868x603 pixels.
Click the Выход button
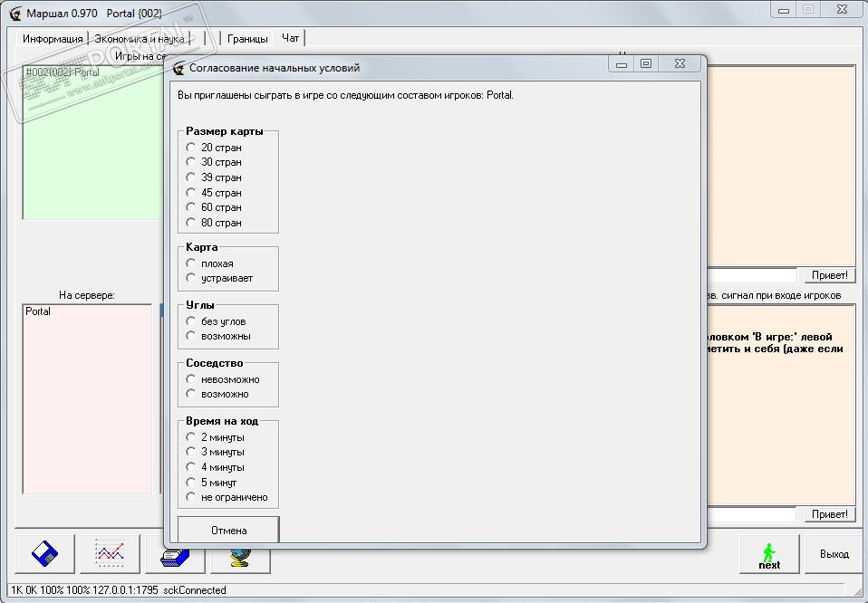834,554
